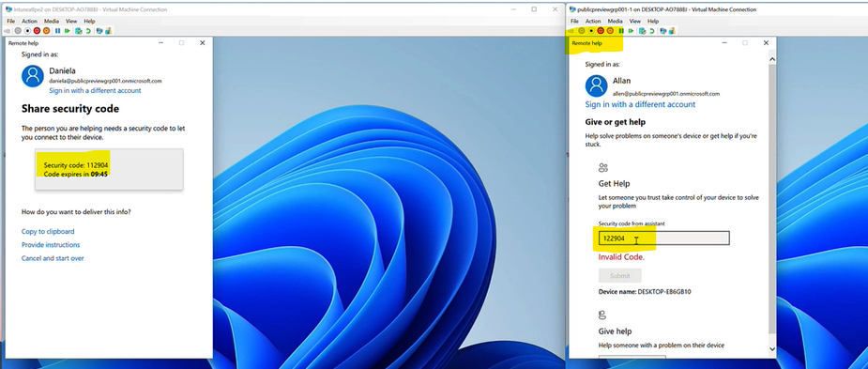Click Turn Off icon in intuneatlpe2 toolbar
Screen dimensions: 868x369
(x=27, y=31)
